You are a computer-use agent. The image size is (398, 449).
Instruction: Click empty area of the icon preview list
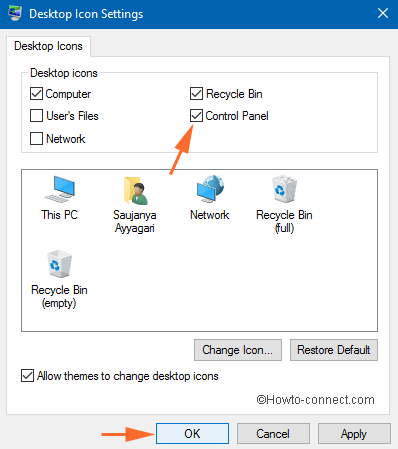pos(233,283)
